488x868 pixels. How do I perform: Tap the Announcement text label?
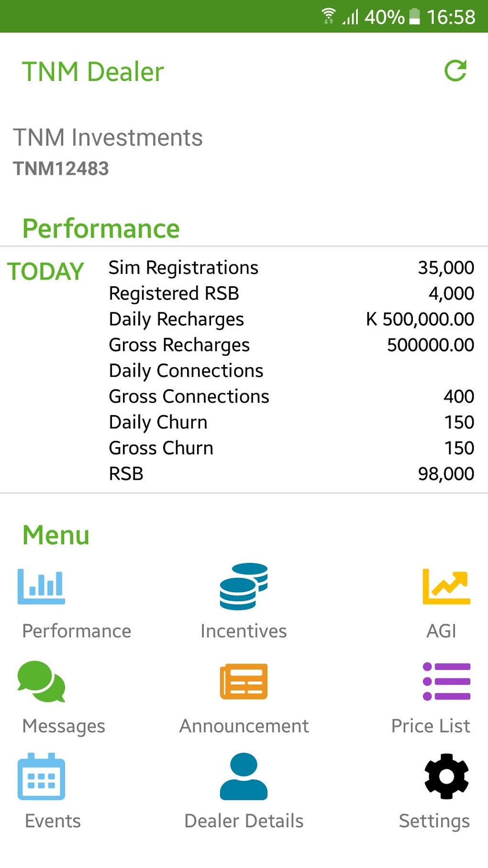[x=244, y=726]
